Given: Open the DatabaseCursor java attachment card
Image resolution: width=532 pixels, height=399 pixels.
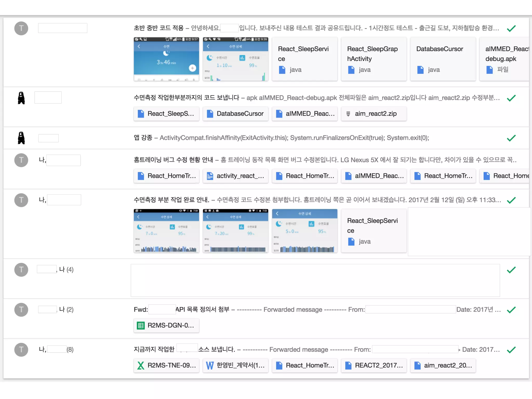Looking at the screenshot, I should point(443,59).
